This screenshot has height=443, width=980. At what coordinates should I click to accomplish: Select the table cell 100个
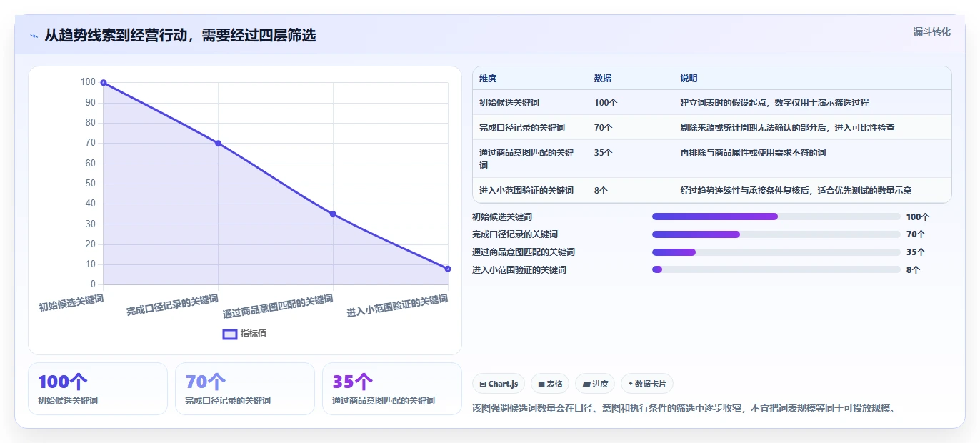pyautogui.click(x=606, y=103)
